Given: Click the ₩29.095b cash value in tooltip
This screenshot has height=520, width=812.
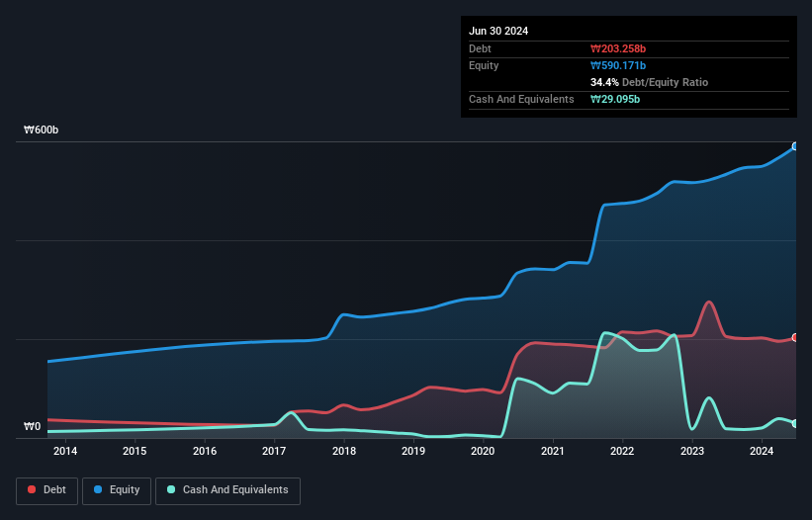Looking at the screenshot, I should (615, 99).
